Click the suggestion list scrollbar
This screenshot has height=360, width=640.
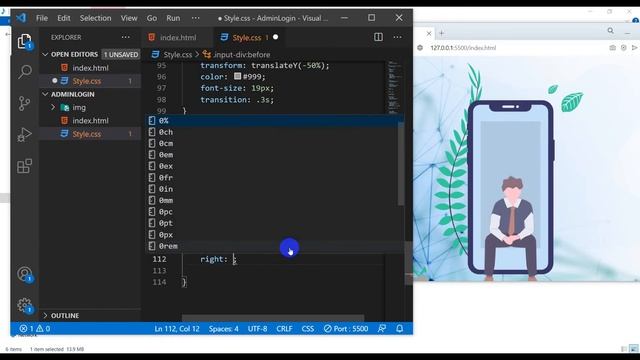(x=401, y=163)
